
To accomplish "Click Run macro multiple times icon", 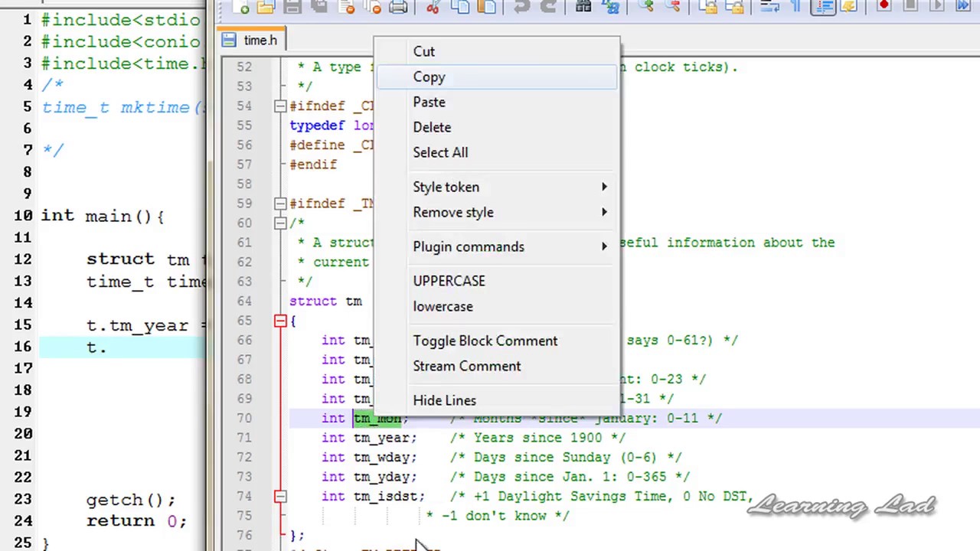I will pos(962,7).
